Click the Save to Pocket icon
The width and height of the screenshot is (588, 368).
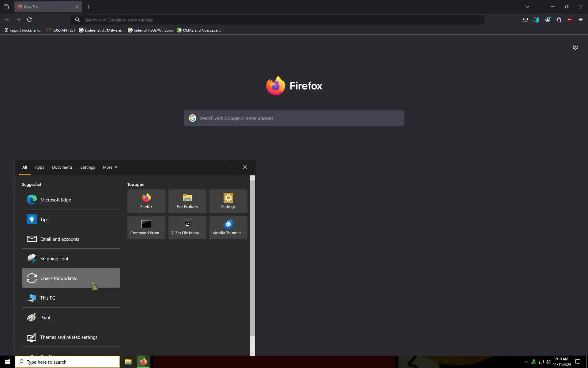(526, 20)
